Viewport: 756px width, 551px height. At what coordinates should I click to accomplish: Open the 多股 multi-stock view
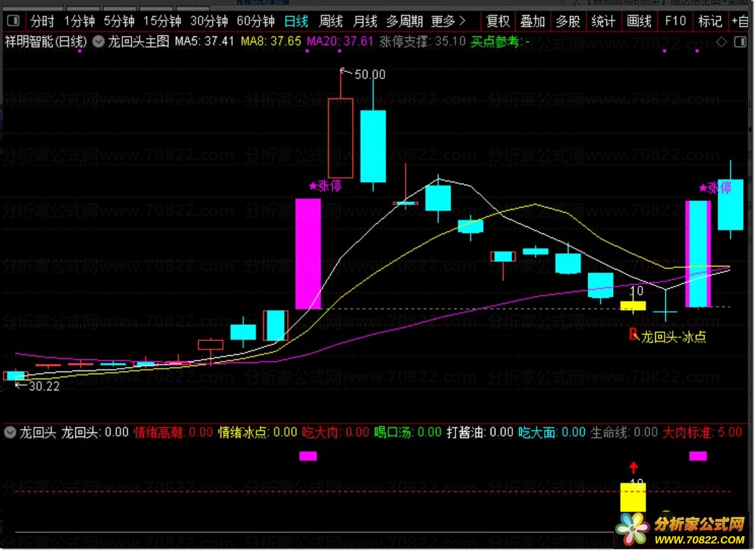coord(568,21)
